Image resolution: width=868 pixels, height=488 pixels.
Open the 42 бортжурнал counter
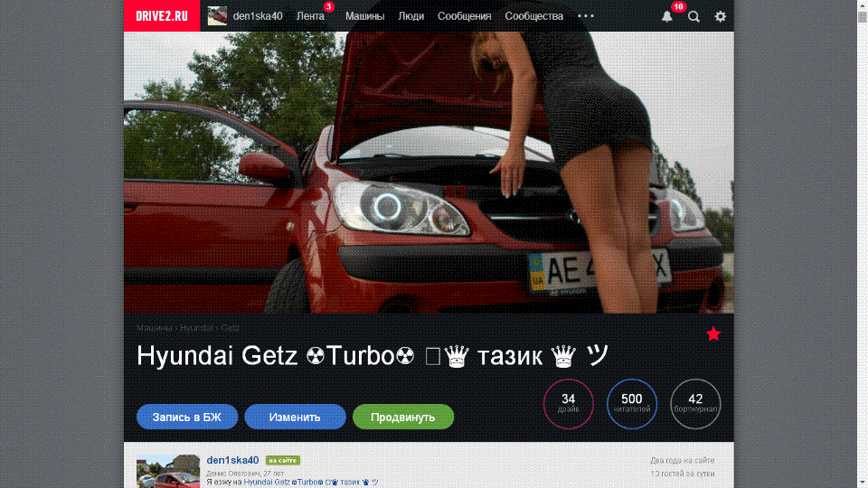(x=695, y=404)
